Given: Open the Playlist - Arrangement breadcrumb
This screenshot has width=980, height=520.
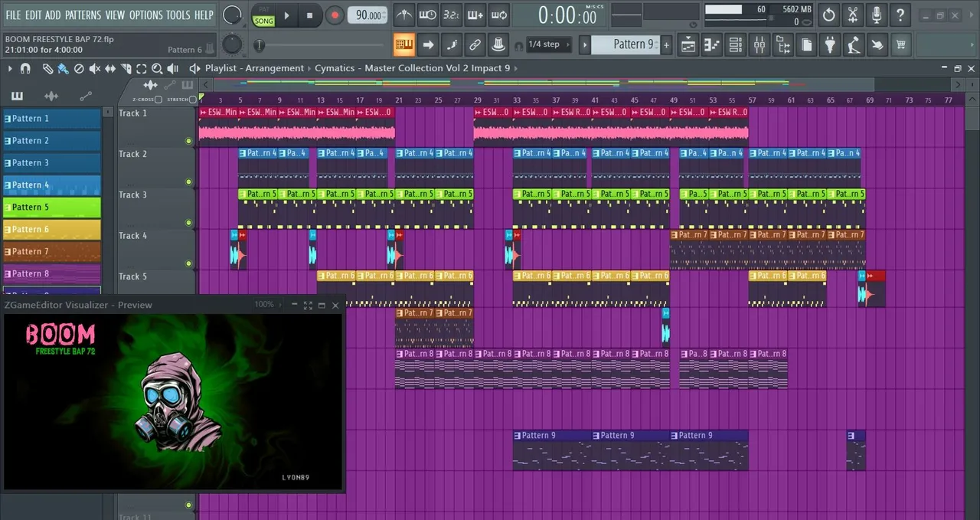Looking at the screenshot, I should tap(254, 68).
